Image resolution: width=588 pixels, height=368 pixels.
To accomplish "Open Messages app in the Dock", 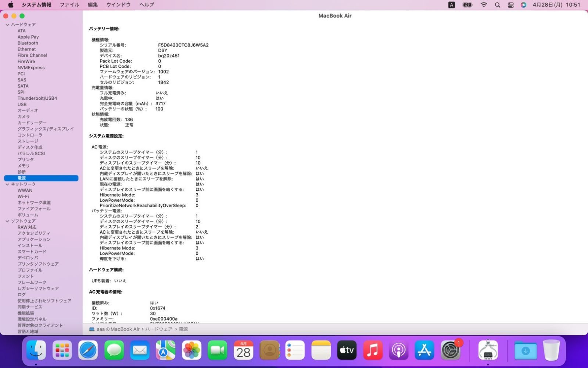I will (114, 350).
